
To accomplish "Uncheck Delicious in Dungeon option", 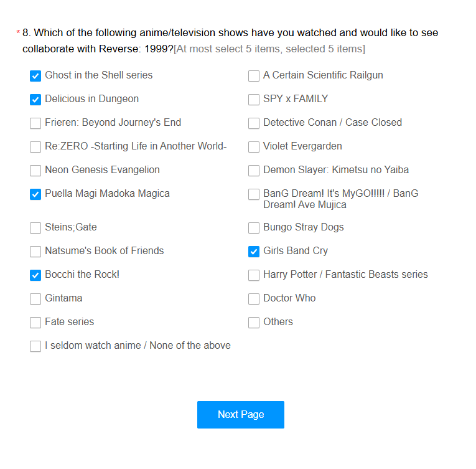I will point(35,100).
